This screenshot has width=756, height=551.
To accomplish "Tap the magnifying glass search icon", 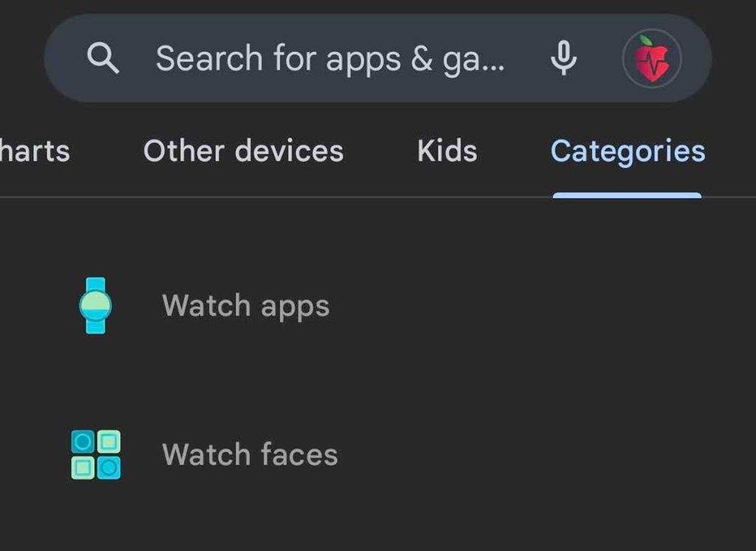I will pyautogui.click(x=103, y=58).
